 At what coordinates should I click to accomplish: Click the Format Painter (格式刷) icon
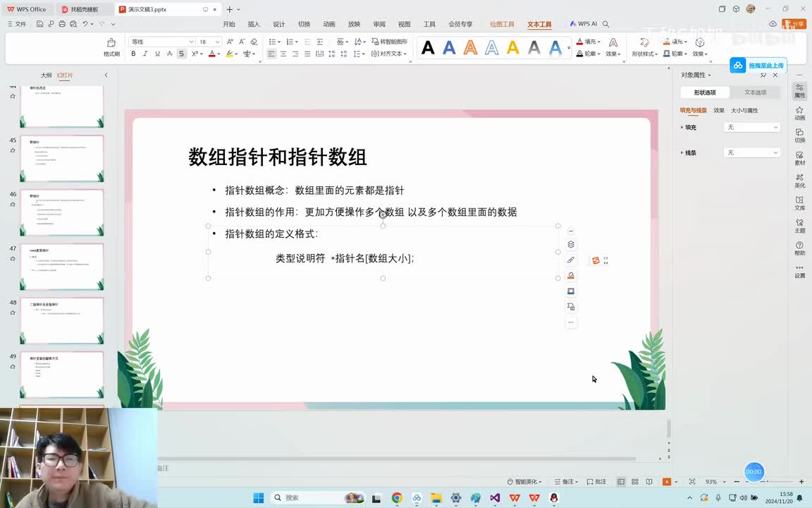pos(111,47)
